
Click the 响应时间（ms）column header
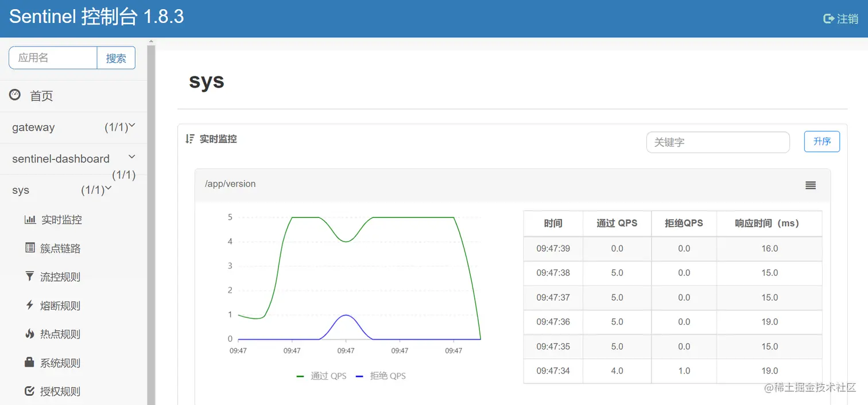point(769,223)
